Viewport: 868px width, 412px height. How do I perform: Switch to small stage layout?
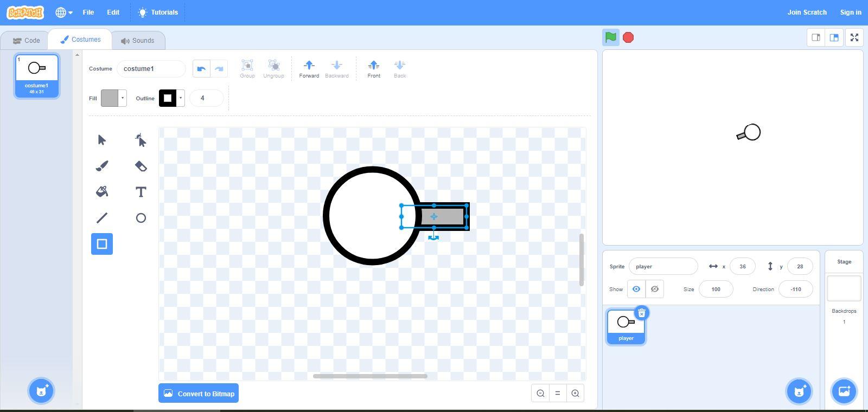pyautogui.click(x=816, y=37)
